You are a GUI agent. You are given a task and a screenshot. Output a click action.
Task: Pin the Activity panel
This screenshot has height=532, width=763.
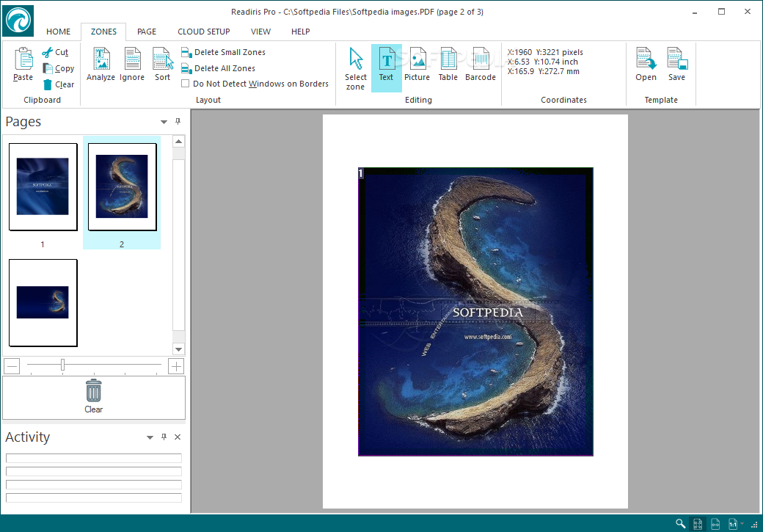(x=164, y=437)
